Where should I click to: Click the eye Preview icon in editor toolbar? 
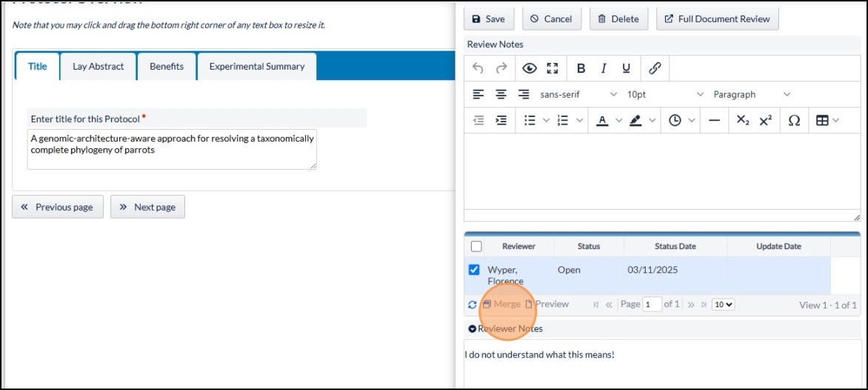click(530, 68)
